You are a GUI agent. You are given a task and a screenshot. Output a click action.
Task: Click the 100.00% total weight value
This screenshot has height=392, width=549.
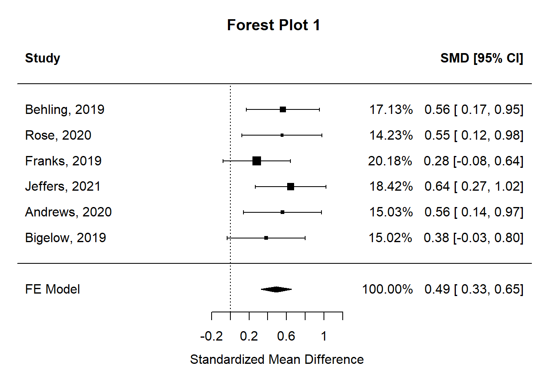click(387, 289)
